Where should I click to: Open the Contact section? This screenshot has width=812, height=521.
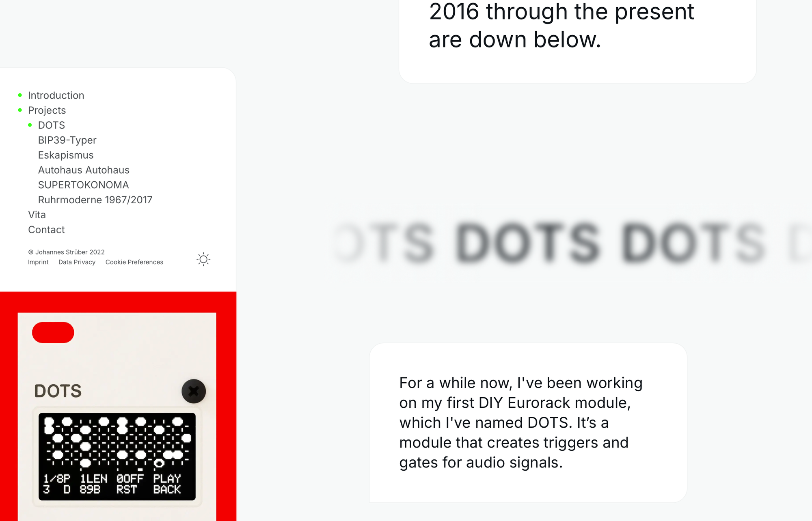coord(46,230)
